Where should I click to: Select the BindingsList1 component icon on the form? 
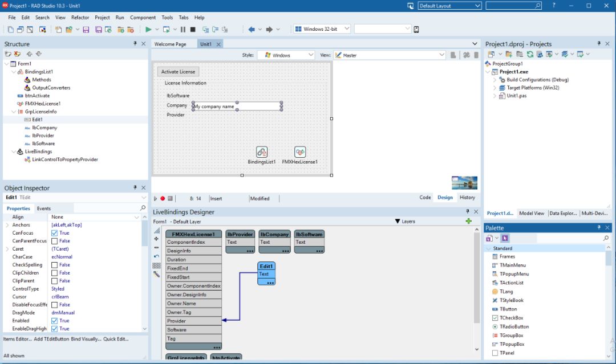[x=262, y=152]
